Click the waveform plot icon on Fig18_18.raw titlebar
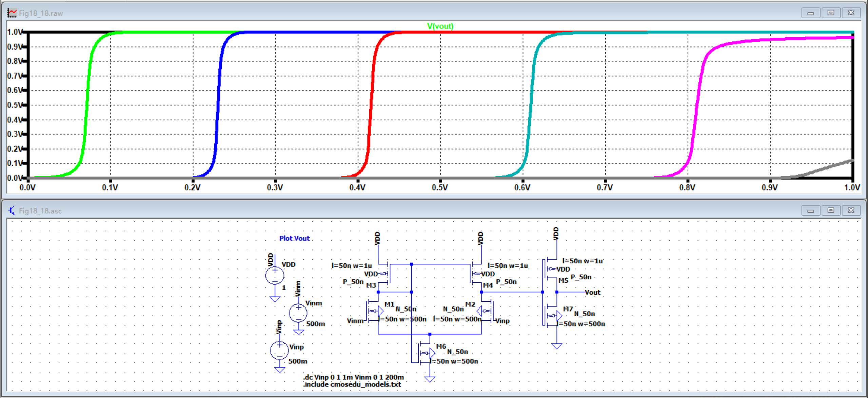The image size is (868, 398). (x=11, y=13)
